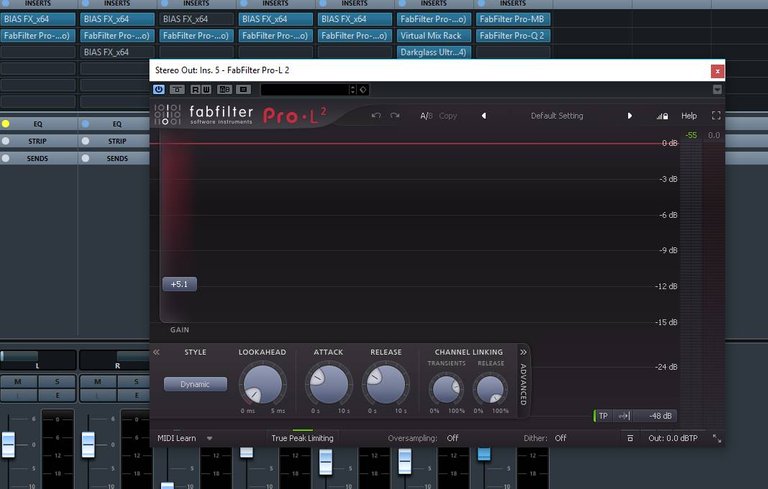
Task: Toggle True Peak Limiting
Action: [x=302, y=438]
